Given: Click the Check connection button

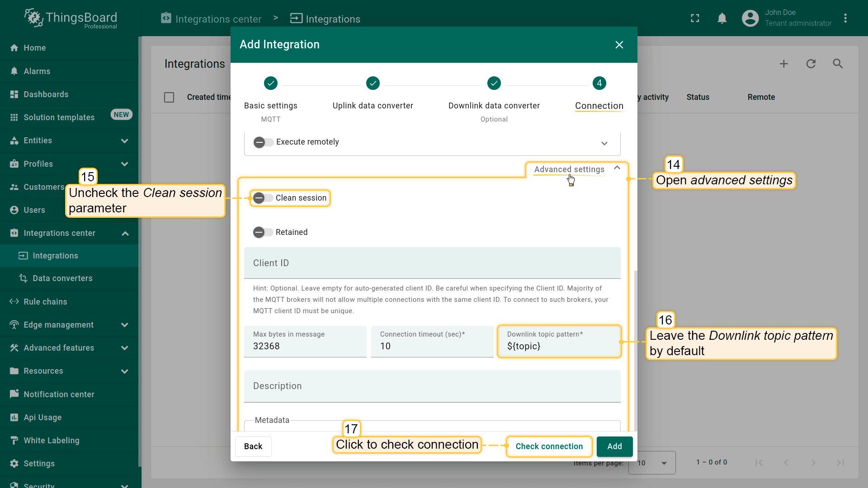Looking at the screenshot, I should (549, 446).
